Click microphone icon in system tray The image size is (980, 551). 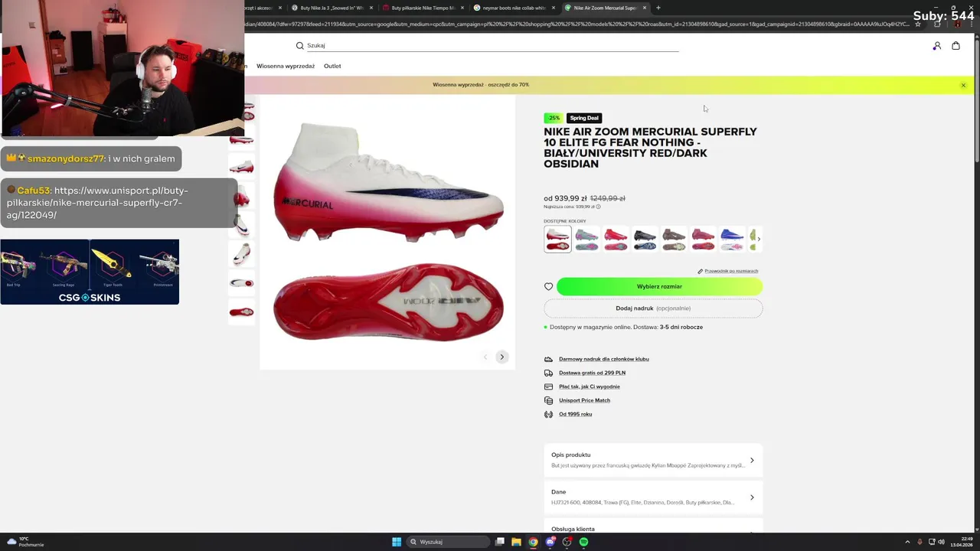tap(920, 542)
